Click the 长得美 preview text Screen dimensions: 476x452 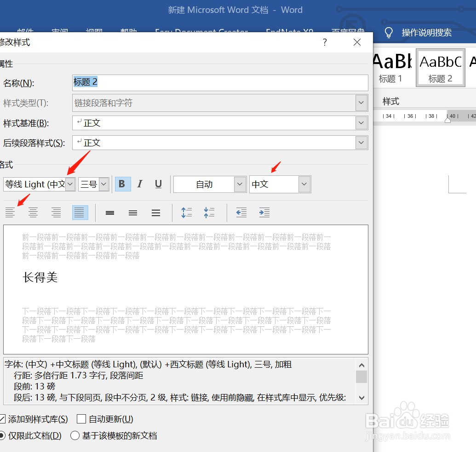click(40, 278)
